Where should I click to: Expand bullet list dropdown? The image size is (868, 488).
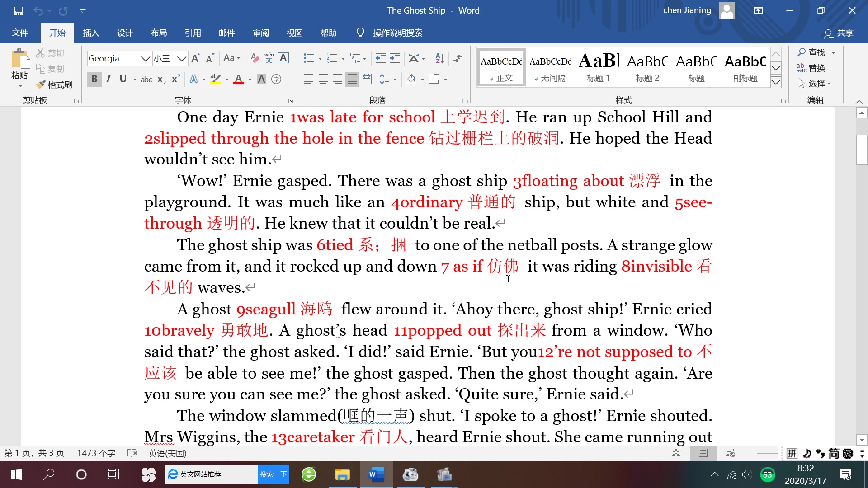coord(320,59)
